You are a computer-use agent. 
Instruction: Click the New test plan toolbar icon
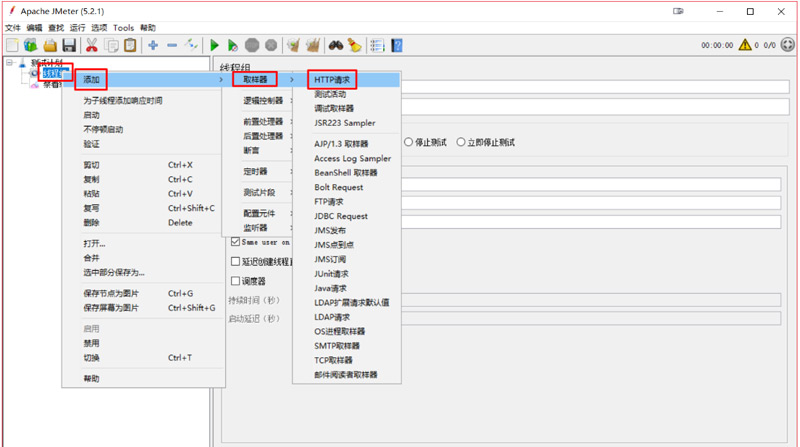pos(12,45)
